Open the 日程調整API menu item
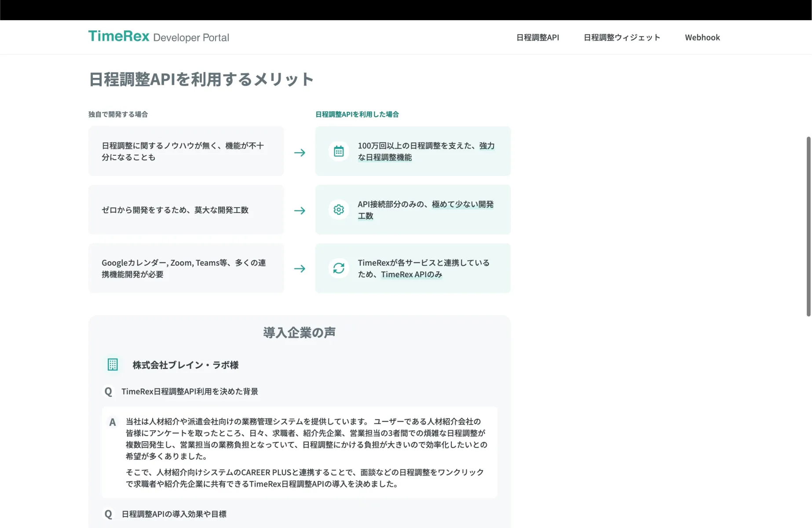812x528 pixels. click(x=538, y=37)
